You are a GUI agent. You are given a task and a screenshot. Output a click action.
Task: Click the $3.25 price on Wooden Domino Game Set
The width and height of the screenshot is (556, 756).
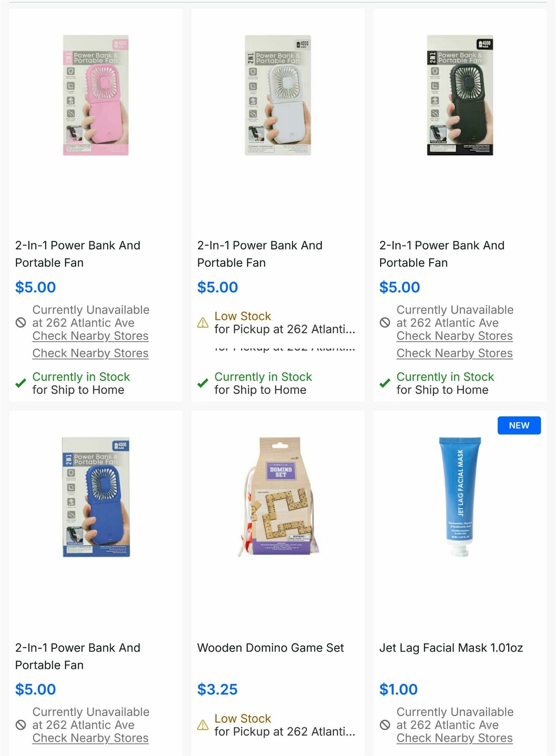(x=217, y=689)
